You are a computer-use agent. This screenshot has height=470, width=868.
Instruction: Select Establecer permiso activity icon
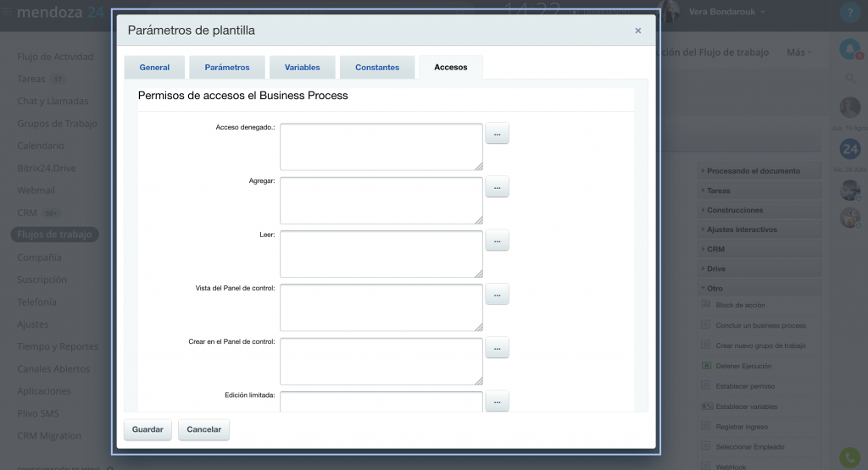click(706, 385)
